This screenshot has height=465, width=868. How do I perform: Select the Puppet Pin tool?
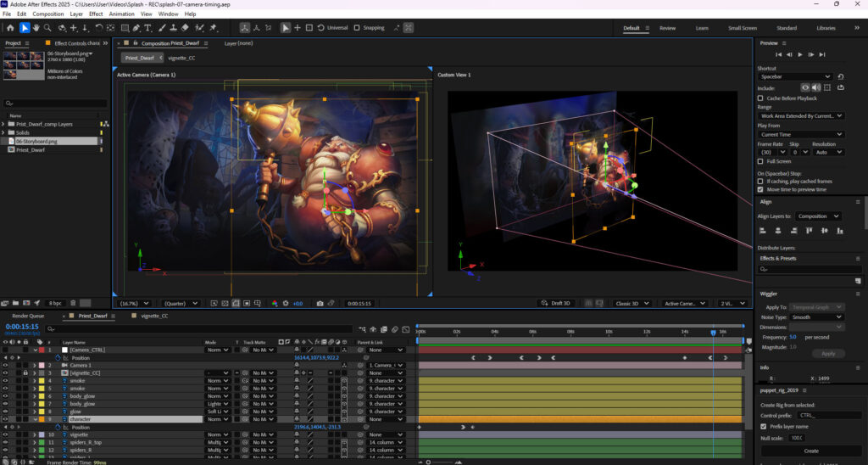214,28
